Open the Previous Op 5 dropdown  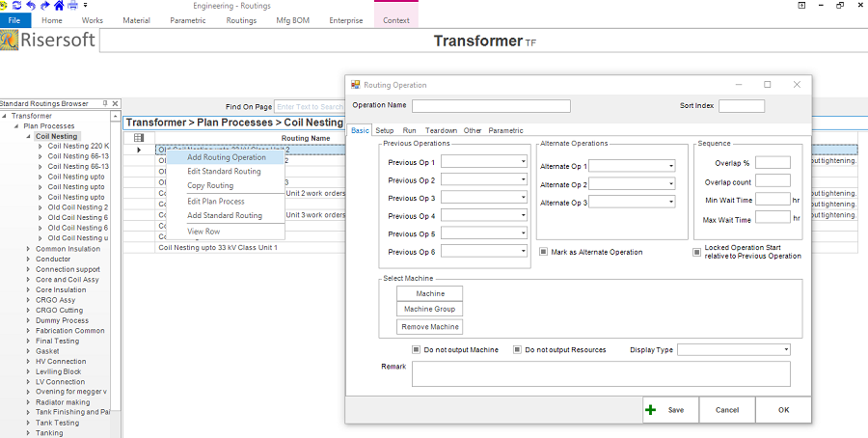pos(523,233)
